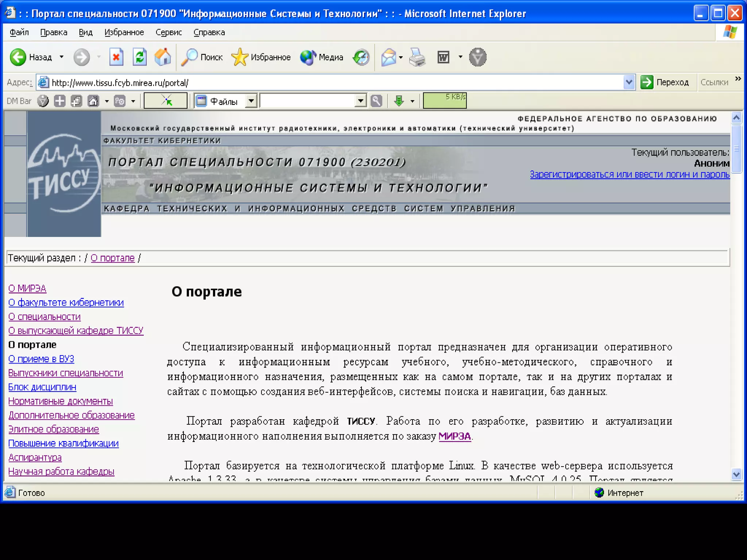Open Mail button dropdown arrow
This screenshot has height=560, width=747.
(x=401, y=57)
